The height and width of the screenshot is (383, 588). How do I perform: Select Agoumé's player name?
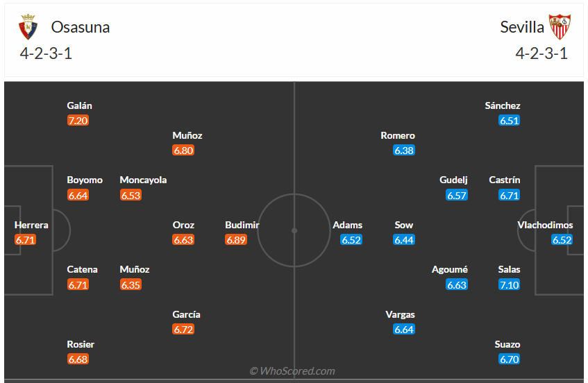pyautogui.click(x=450, y=269)
